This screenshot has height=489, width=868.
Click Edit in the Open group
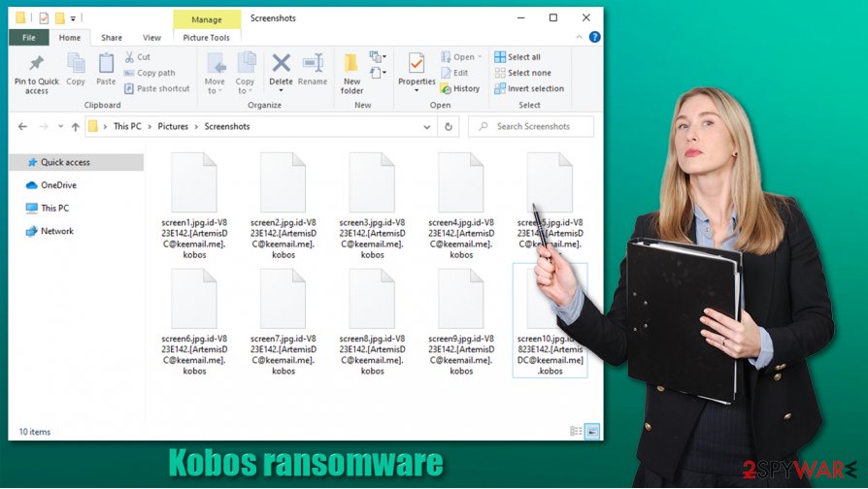(455, 73)
